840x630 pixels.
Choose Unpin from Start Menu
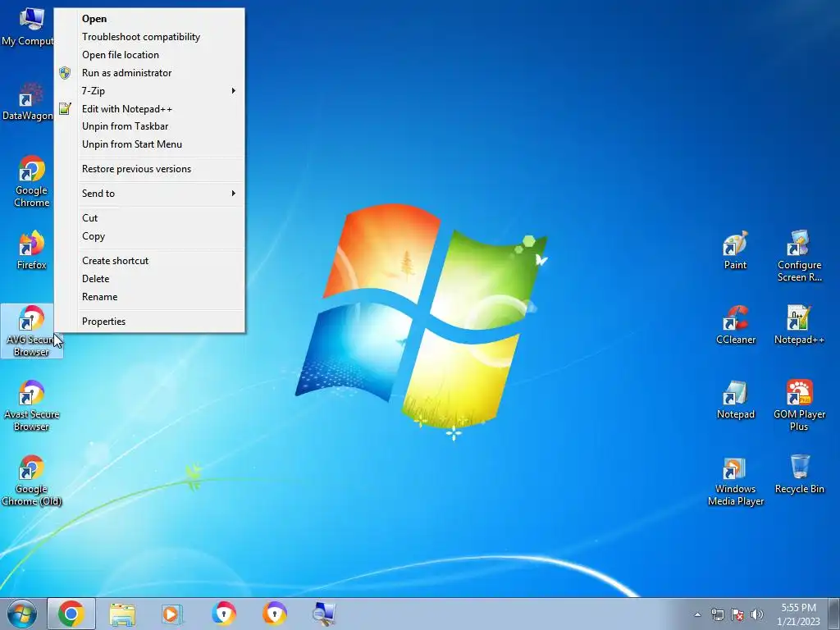point(149,144)
